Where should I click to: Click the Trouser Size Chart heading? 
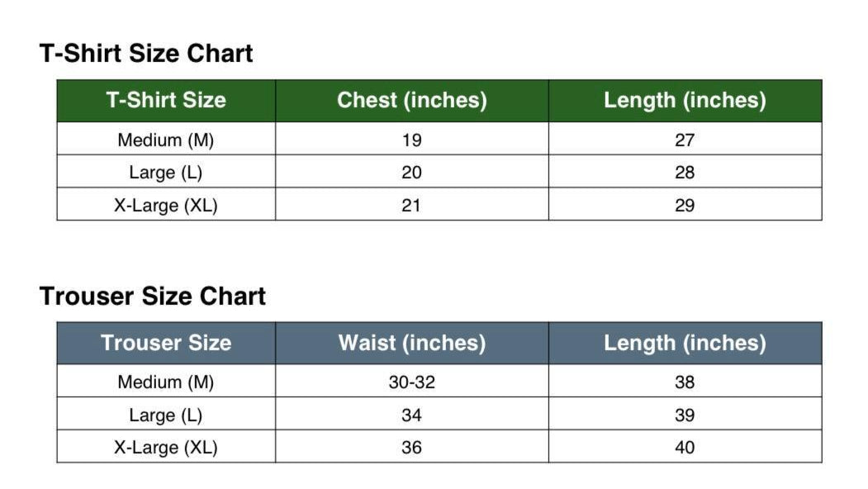(x=153, y=297)
